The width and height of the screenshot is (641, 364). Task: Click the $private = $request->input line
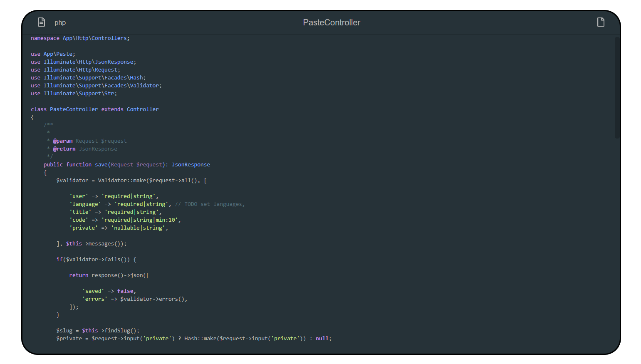[x=194, y=339]
